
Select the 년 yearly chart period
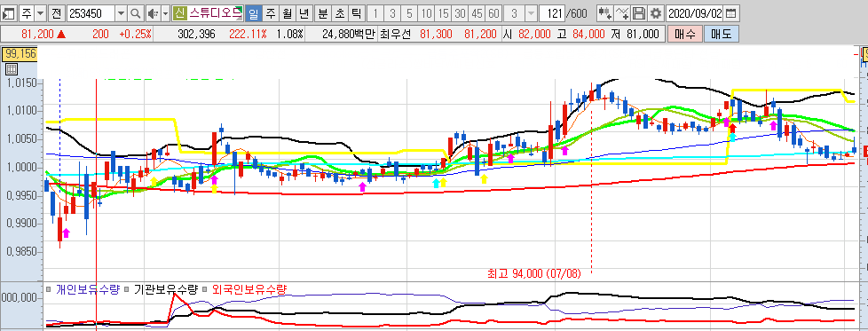304,12
